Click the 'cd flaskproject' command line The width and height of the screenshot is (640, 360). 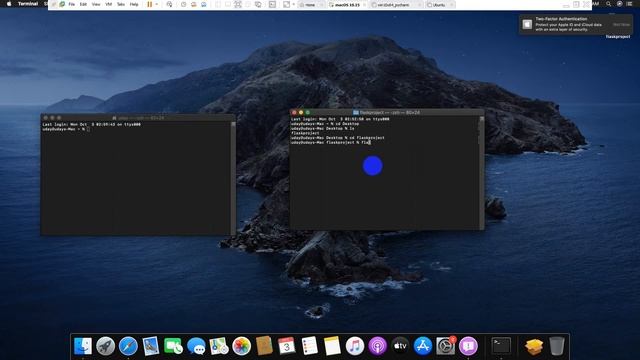338,138
